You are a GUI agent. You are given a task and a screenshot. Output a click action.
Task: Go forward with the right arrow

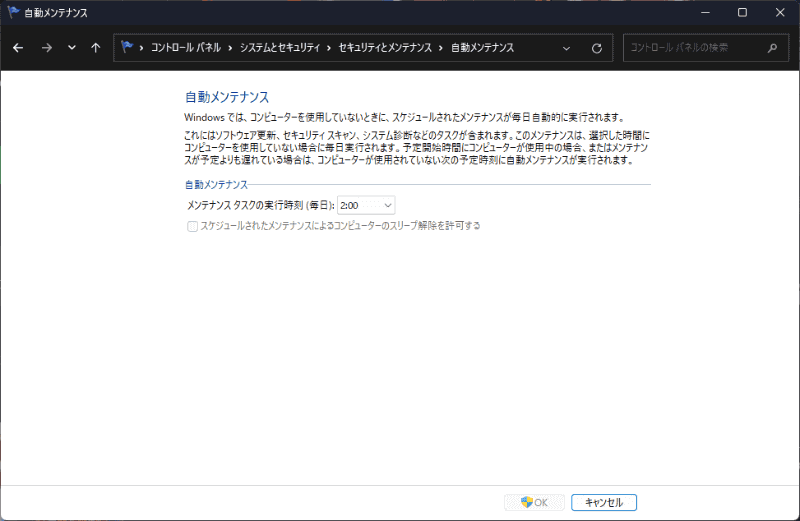click(46, 48)
